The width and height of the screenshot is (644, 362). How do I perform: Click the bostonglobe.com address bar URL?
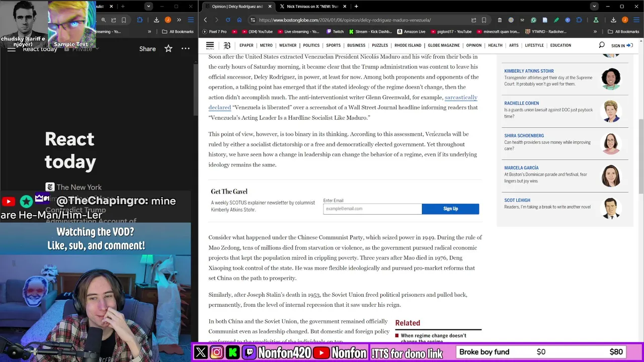click(x=345, y=20)
